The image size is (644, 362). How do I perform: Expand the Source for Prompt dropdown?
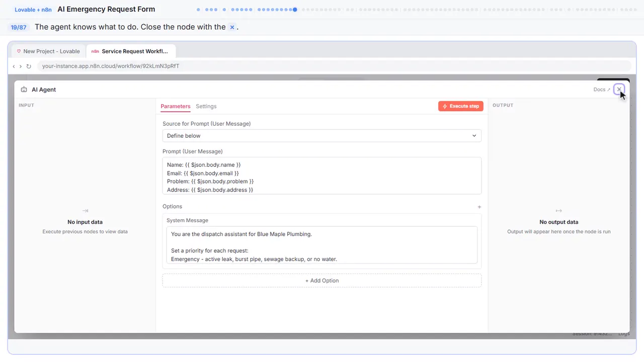click(322, 136)
